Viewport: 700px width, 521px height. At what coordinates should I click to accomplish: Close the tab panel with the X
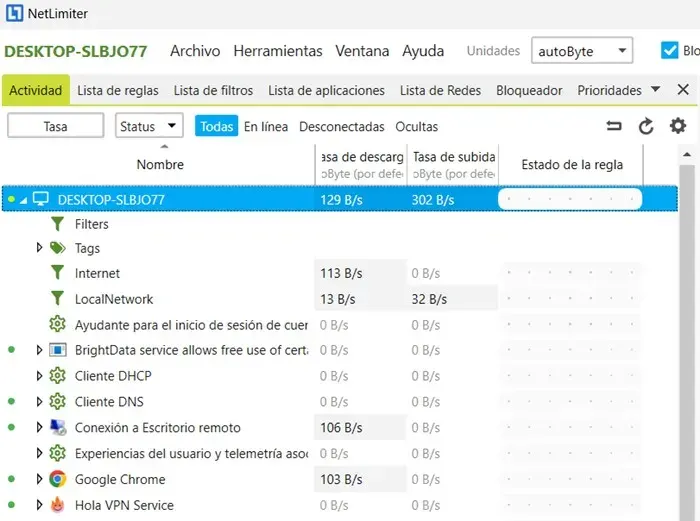click(683, 89)
